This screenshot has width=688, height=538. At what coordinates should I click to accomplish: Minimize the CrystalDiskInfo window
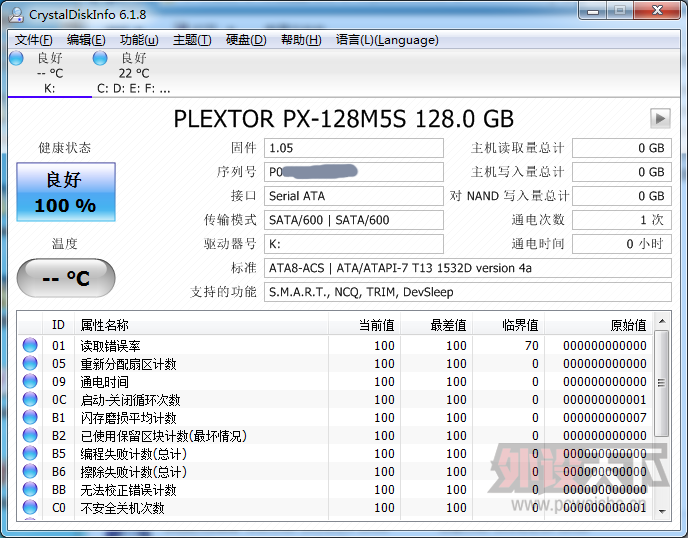pos(593,11)
